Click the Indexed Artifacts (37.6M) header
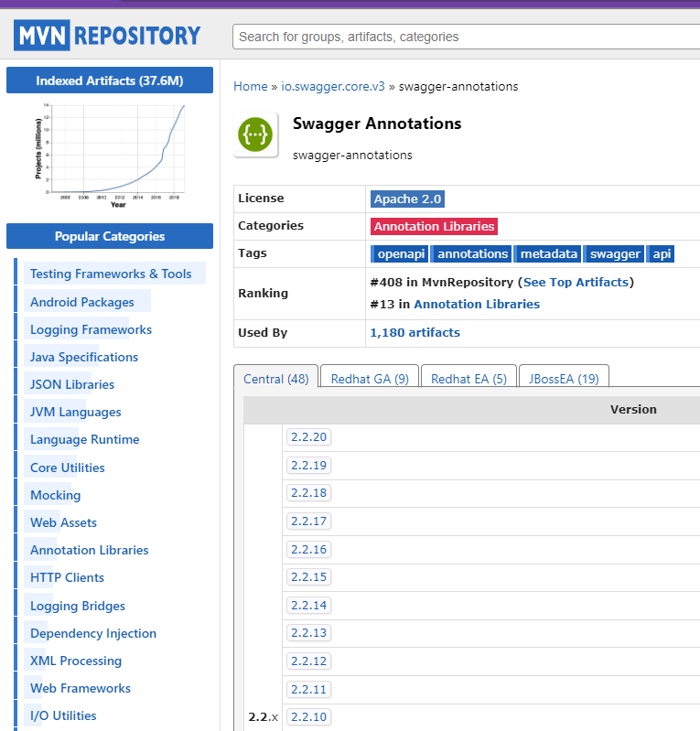This screenshot has width=700, height=731. click(110, 81)
